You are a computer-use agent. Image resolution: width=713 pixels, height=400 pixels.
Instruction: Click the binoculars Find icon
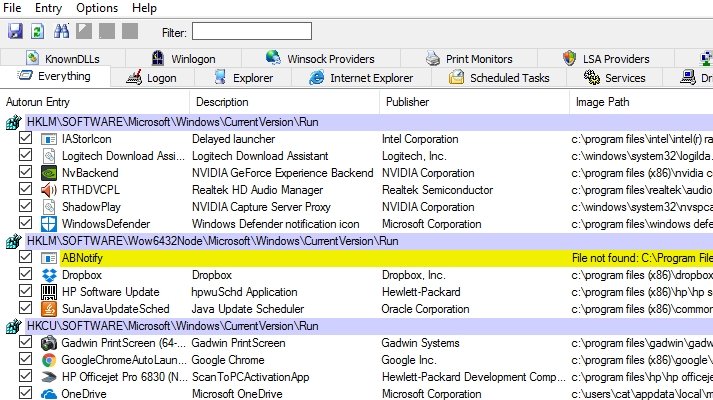pos(61,31)
